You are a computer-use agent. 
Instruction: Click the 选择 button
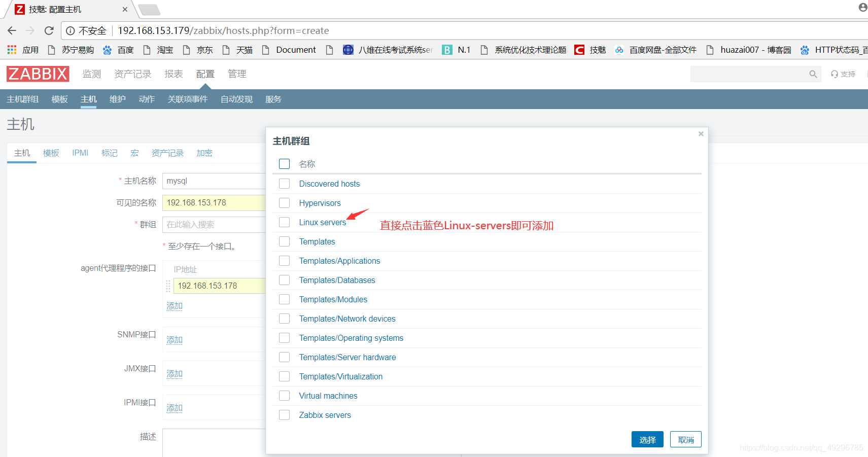coord(647,439)
